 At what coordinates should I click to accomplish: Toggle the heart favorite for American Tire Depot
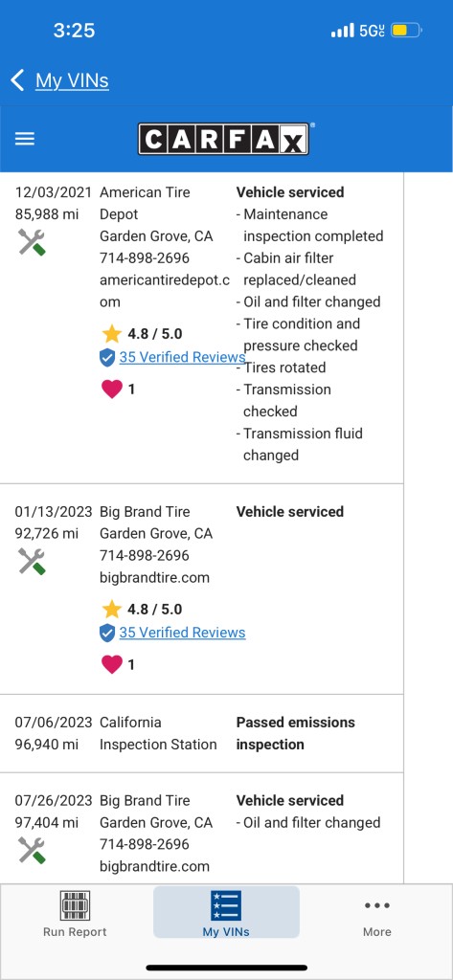click(x=111, y=390)
